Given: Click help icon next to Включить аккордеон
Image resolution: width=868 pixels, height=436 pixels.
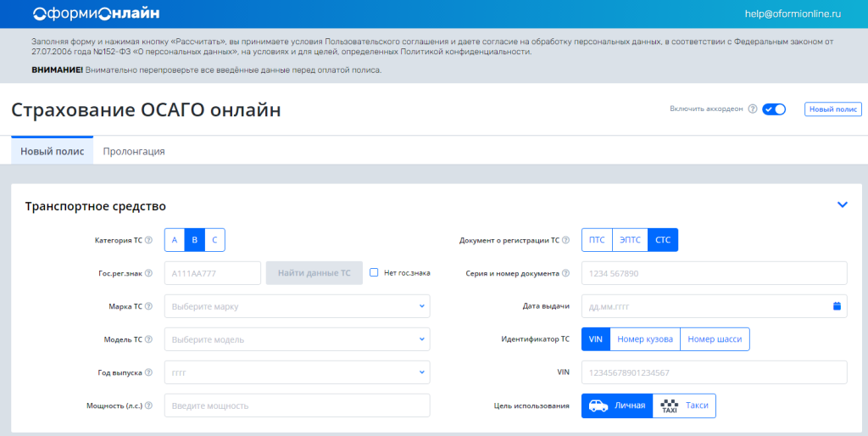Looking at the screenshot, I should click(x=753, y=109).
